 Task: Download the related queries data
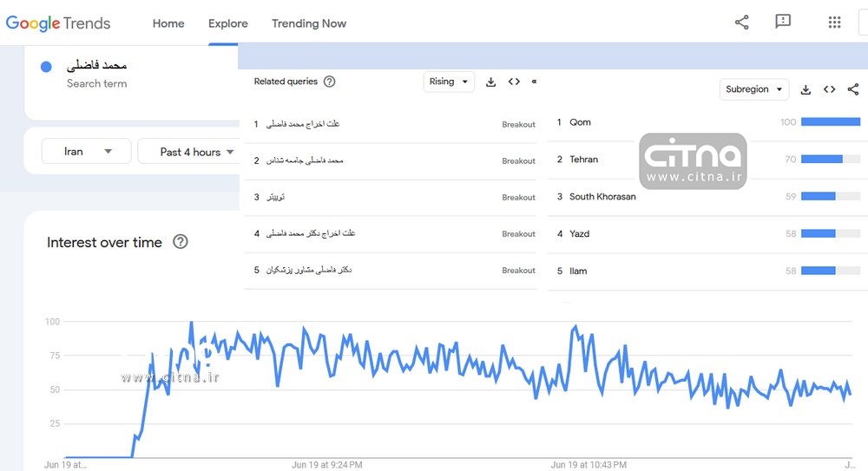point(490,82)
